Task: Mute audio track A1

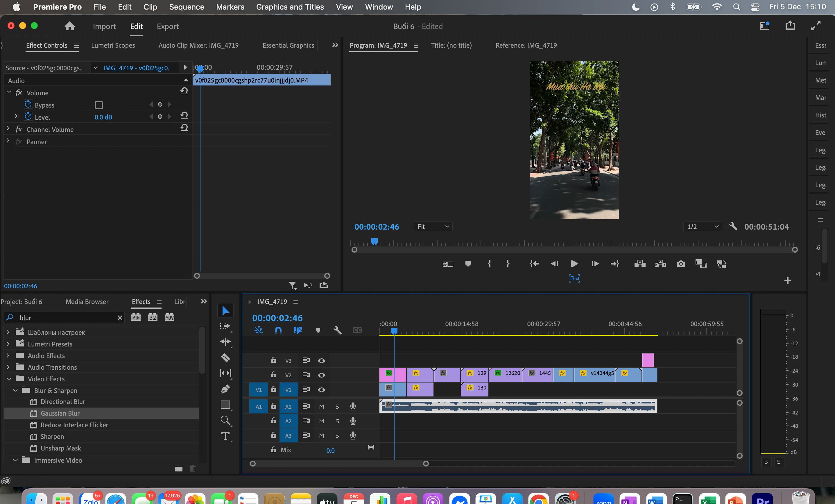Action: click(322, 406)
